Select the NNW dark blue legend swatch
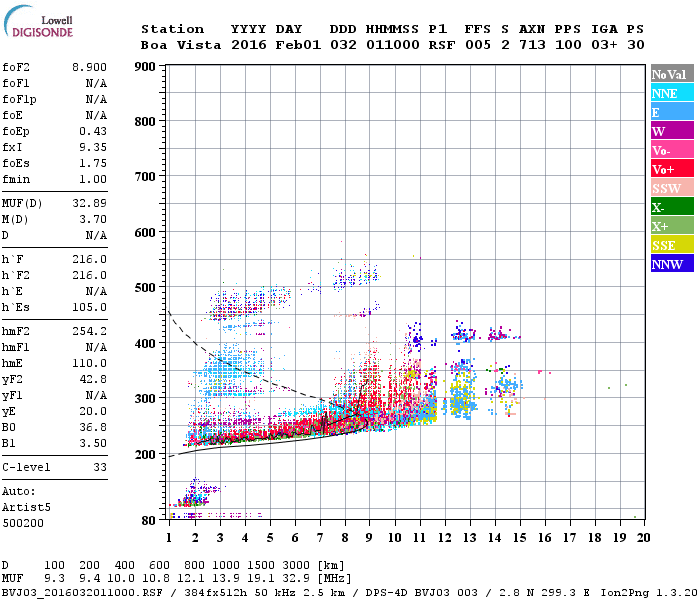Image resolution: width=700 pixels, height=600 pixels. point(672,263)
